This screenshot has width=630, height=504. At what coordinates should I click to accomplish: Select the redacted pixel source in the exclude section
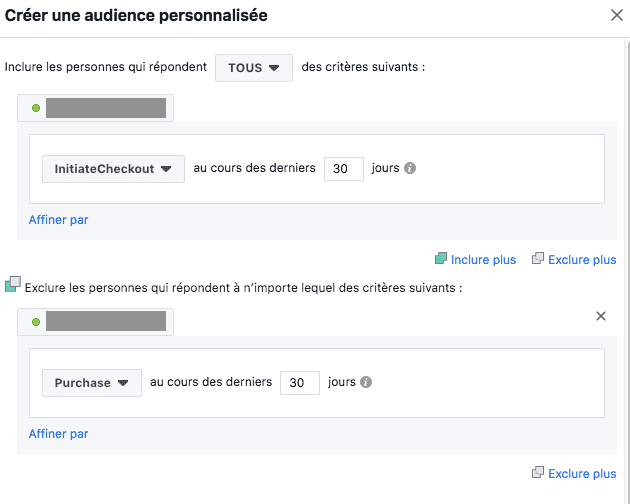(x=104, y=322)
